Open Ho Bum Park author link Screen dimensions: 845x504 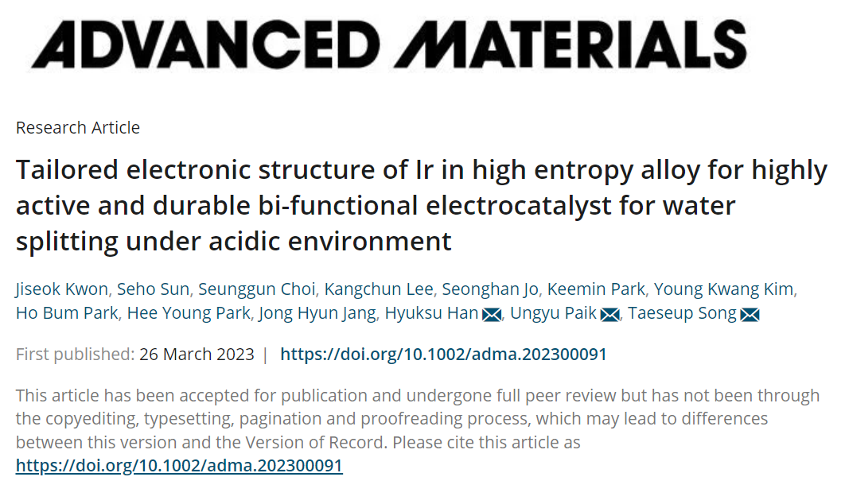[67, 313]
